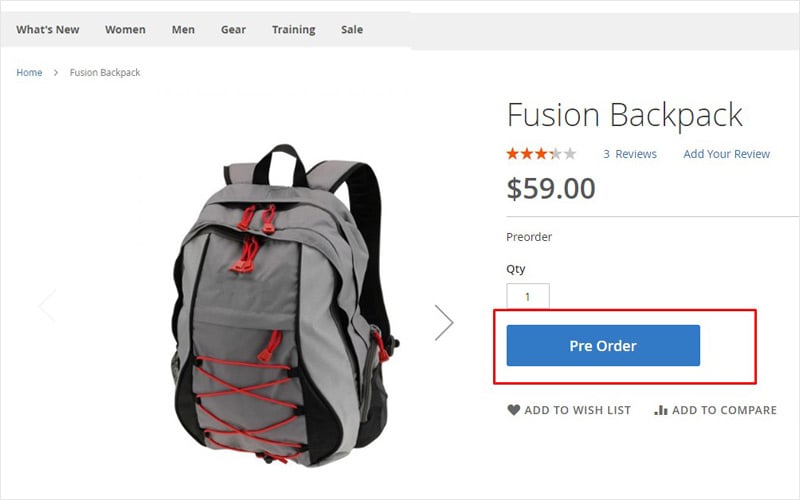Open the Men category menu
Screen dimensions: 800x500
click(183, 30)
